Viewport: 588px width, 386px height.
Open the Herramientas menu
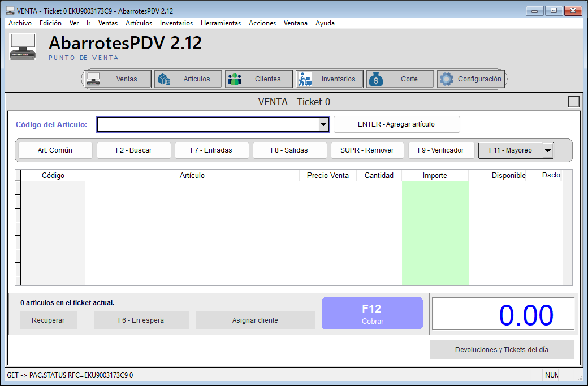pyautogui.click(x=220, y=23)
